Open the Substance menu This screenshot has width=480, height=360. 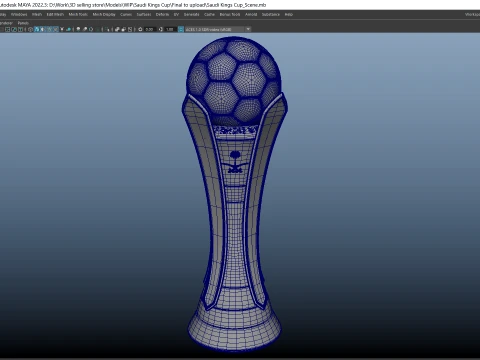point(271,14)
